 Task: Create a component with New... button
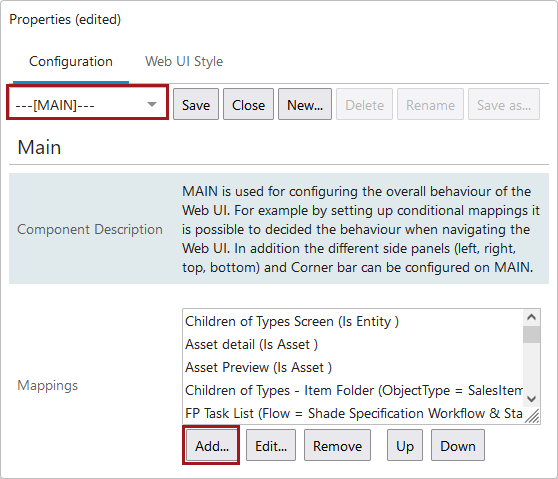pyautogui.click(x=305, y=105)
